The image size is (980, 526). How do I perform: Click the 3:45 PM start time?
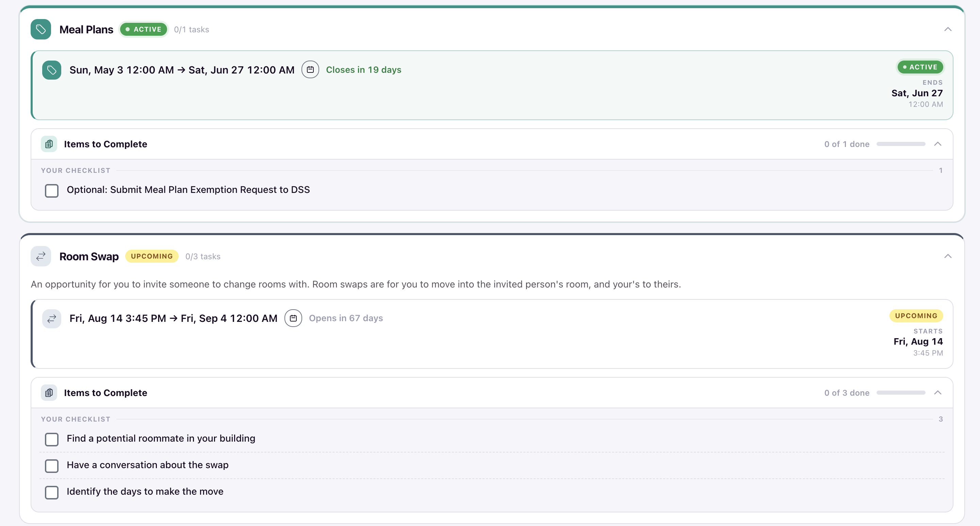click(x=928, y=353)
